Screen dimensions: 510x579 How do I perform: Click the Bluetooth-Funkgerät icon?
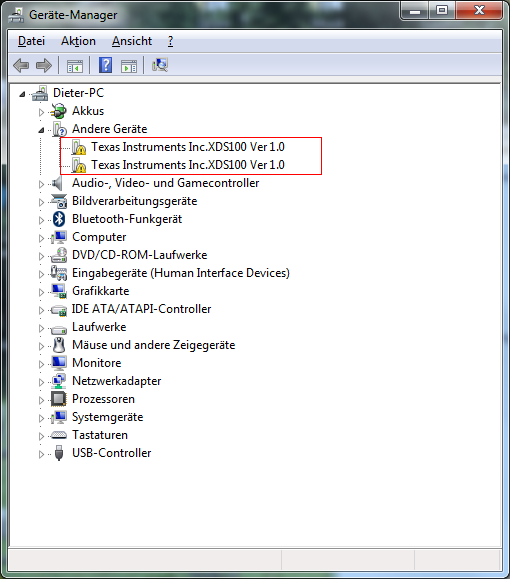click(x=59, y=219)
